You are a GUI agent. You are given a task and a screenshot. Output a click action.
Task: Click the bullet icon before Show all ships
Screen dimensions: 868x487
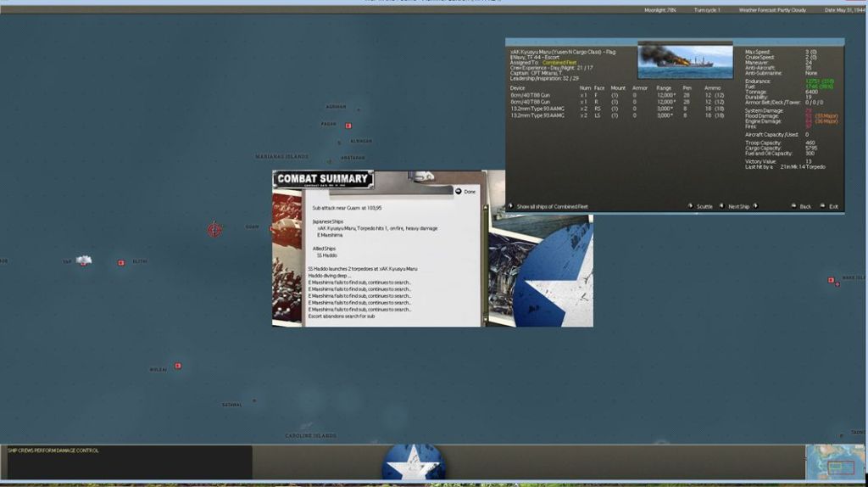(510, 206)
